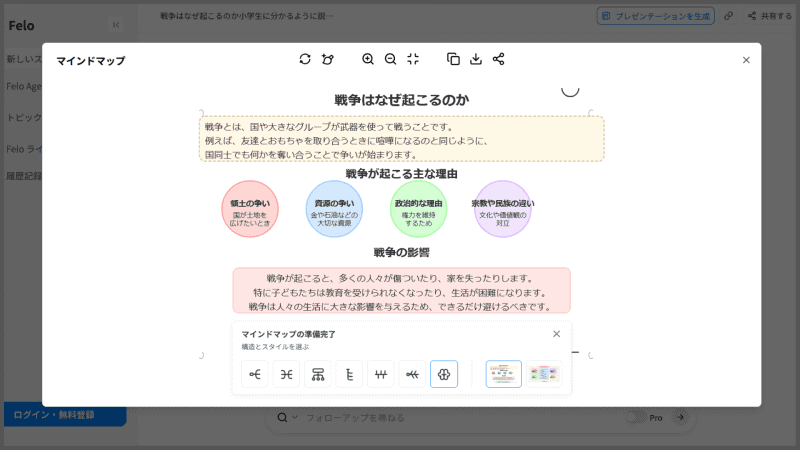Click the 資源の争い blue circle
This screenshot has height=450, width=800.
334,209
